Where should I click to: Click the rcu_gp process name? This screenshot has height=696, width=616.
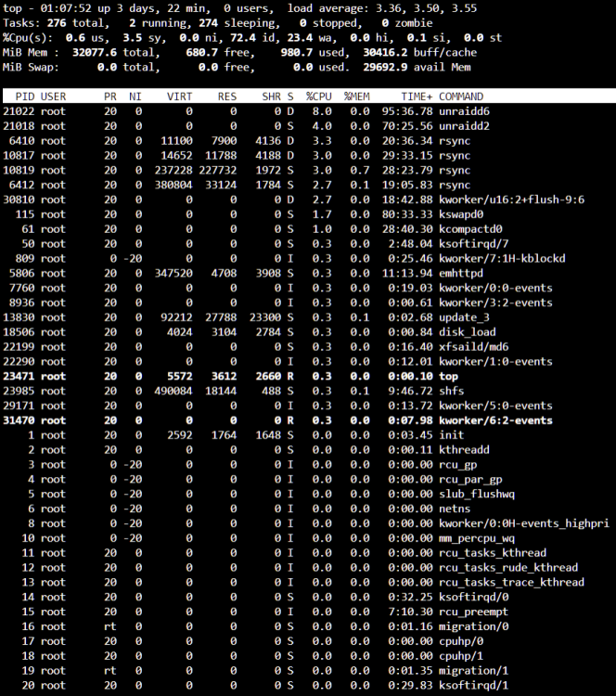[458, 464]
